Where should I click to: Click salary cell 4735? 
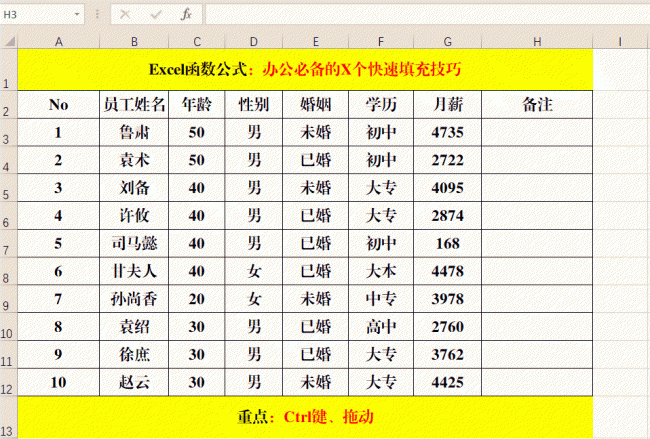(x=448, y=132)
